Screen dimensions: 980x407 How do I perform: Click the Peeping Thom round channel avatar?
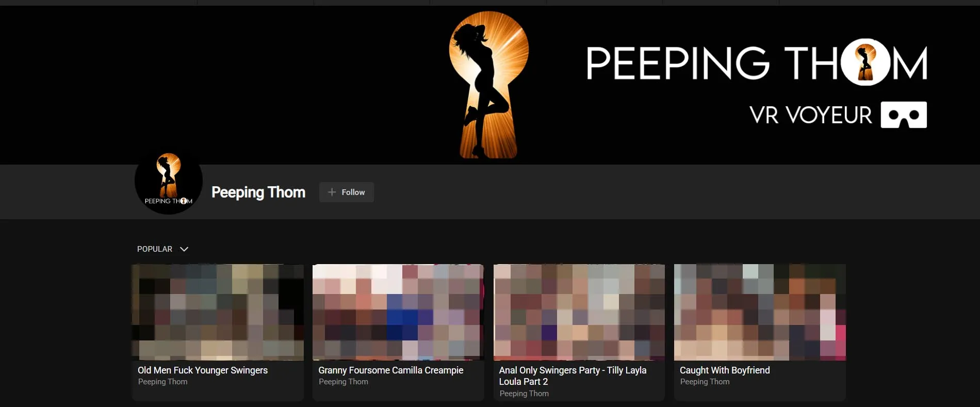coord(169,181)
